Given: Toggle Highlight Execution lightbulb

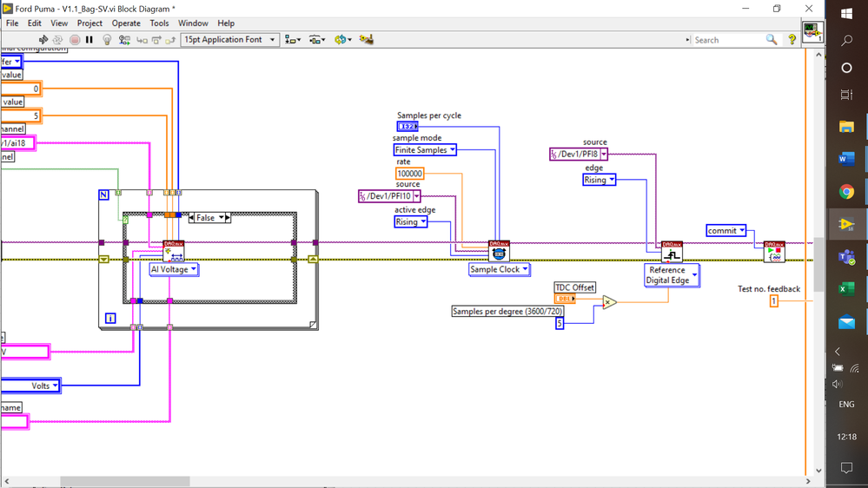Looking at the screenshot, I should pyautogui.click(x=107, y=40).
